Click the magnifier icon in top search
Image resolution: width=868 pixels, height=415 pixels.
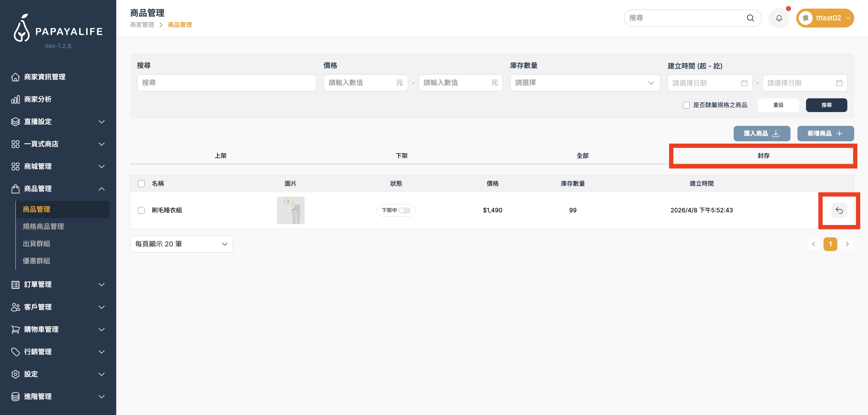(750, 18)
